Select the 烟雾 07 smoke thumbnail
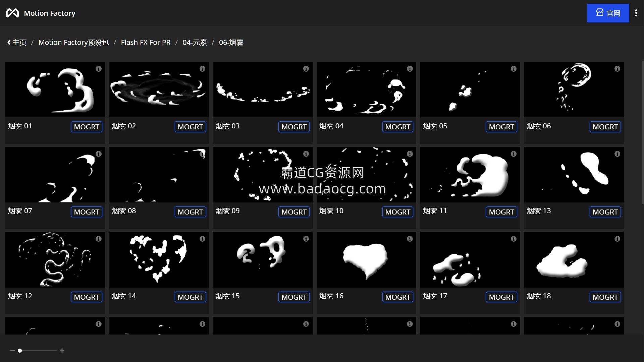Viewport: 644px width, 362px height. coord(55,175)
